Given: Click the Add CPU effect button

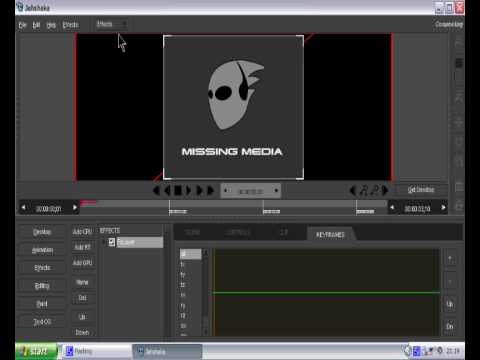Looking at the screenshot, I should coord(82,232).
